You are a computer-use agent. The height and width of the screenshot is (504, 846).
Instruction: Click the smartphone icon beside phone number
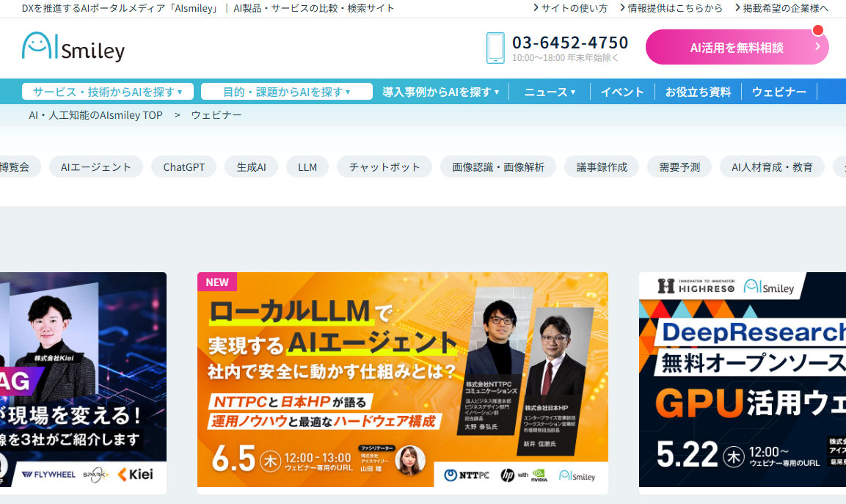(x=495, y=48)
